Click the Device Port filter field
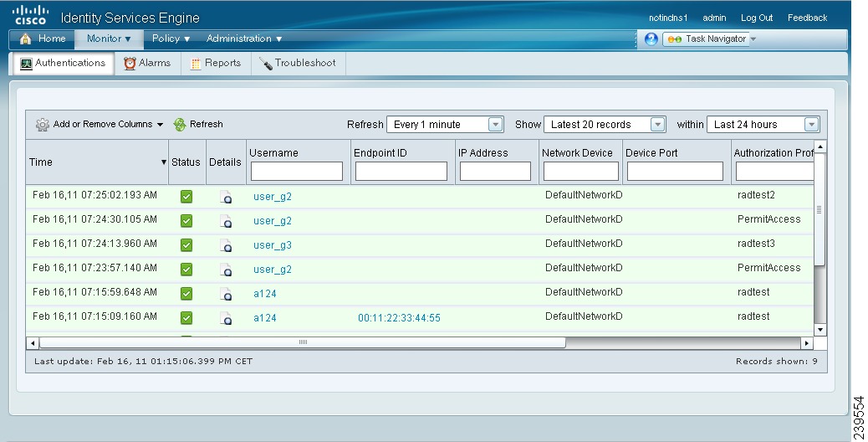This screenshot has width=868, height=442. click(x=676, y=171)
